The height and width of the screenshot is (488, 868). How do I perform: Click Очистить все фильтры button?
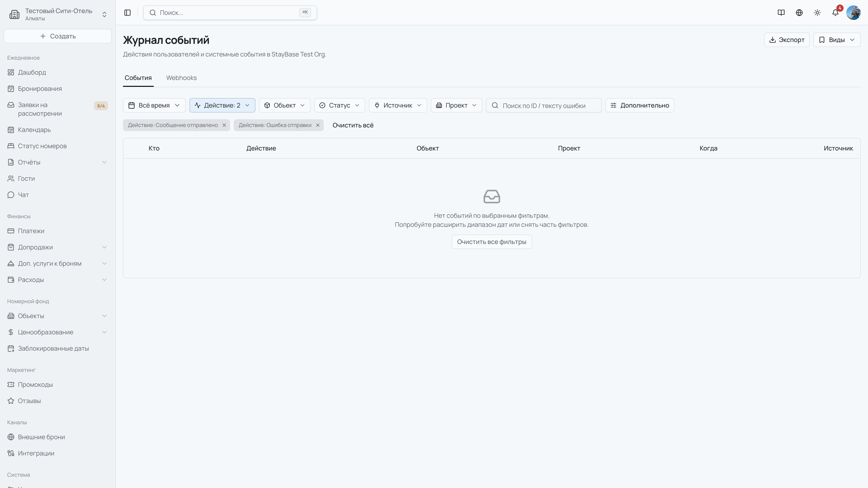click(x=492, y=242)
